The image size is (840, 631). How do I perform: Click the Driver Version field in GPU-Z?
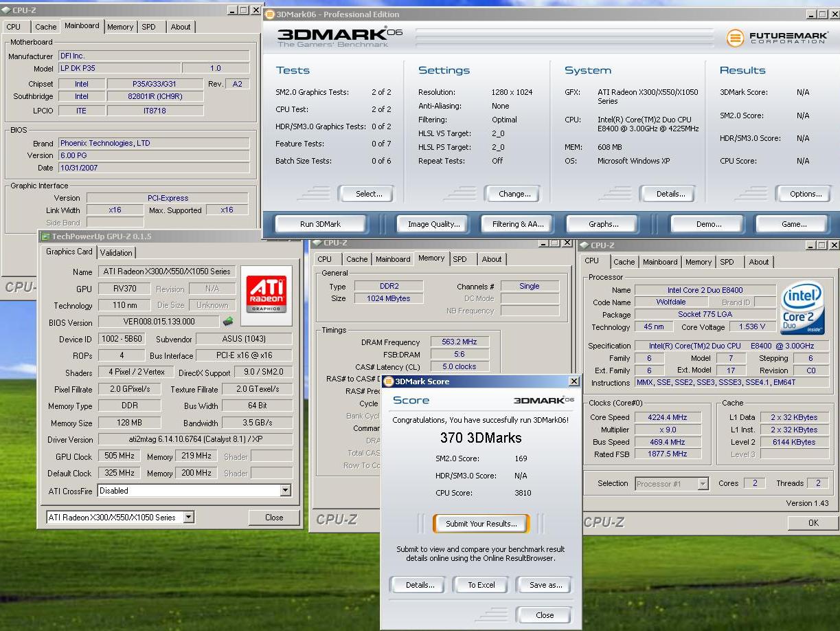196,439
